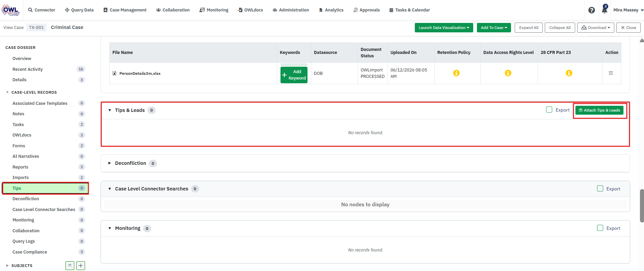644x271 pixels.
Task: Click the Subjects archive icon button
Action: [x=70, y=266]
